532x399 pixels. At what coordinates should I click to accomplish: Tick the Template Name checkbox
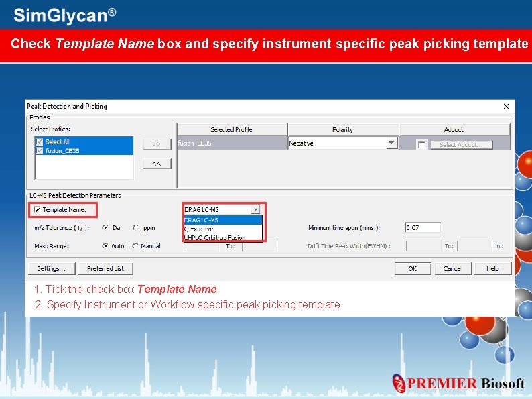(x=37, y=209)
